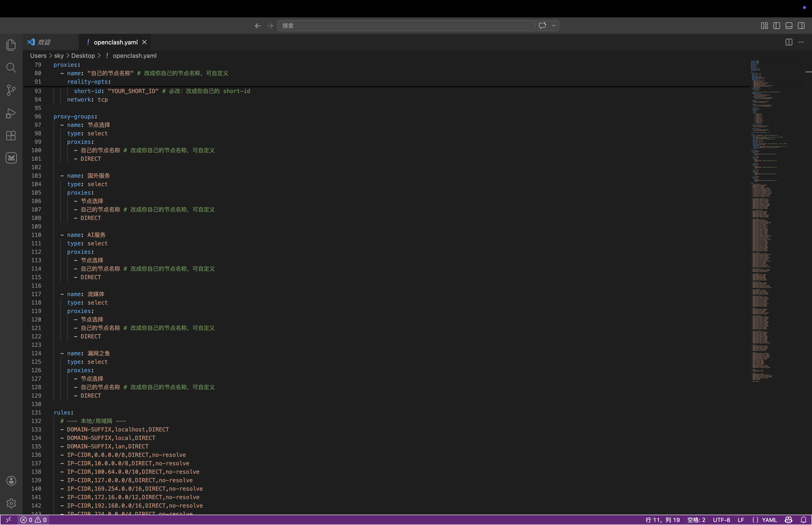Toggle bottom panel visibility

789,26
